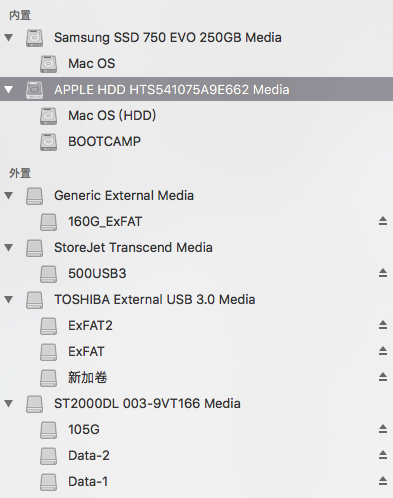Image resolution: width=393 pixels, height=498 pixels.
Task: Collapse the APPLE HDD disclosure triangle
Action: coord(9,89)
